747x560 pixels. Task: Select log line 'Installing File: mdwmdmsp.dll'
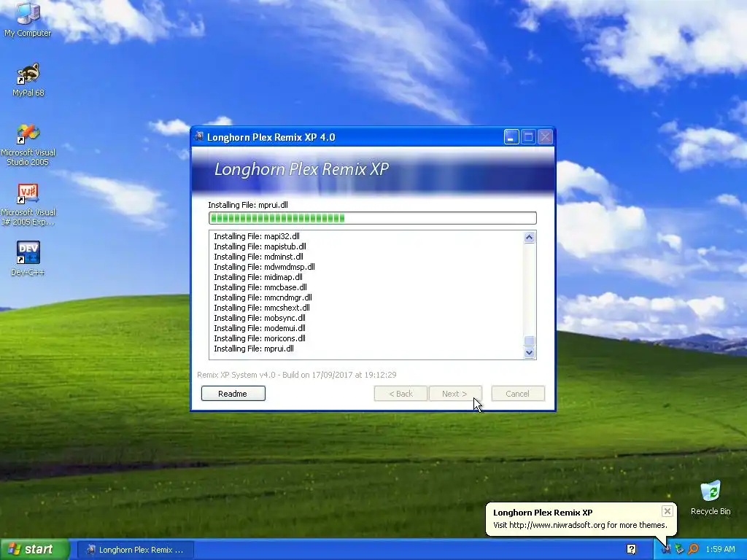[264, 267]
